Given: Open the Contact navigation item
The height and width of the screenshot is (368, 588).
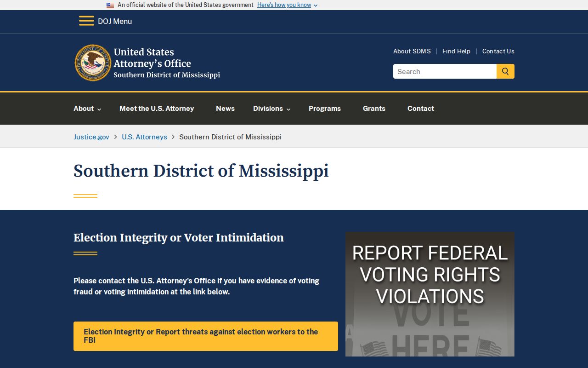Looking at the screenshot, I should [421, 109].
